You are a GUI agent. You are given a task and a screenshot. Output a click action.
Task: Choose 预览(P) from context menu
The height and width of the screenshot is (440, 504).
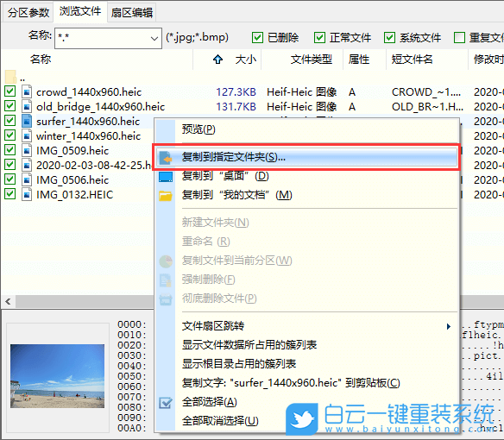coord(307,129)
